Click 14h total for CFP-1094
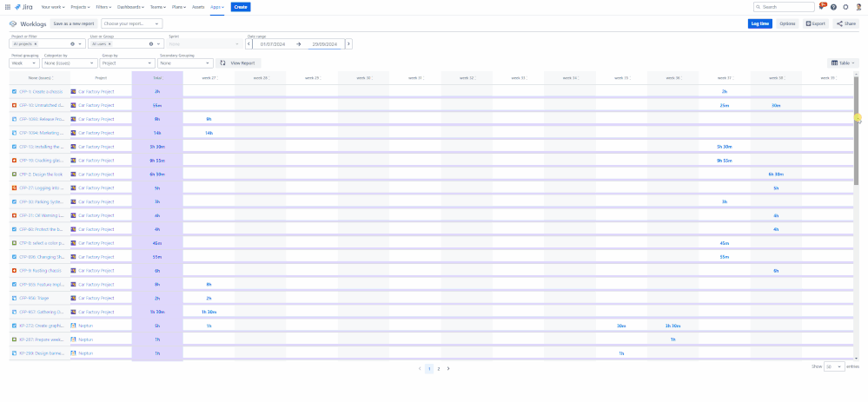Image resolution: width=868 pixels, height=402 pixels. click(x=157, y=133)
